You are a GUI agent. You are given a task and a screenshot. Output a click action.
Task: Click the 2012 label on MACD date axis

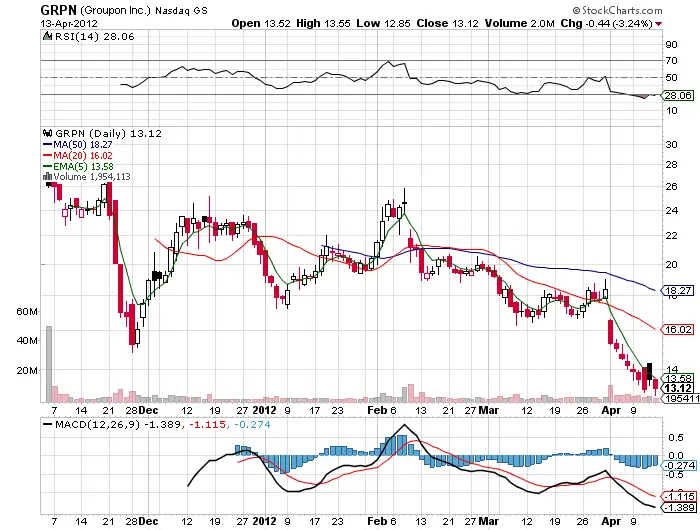[x=264, y=521]
